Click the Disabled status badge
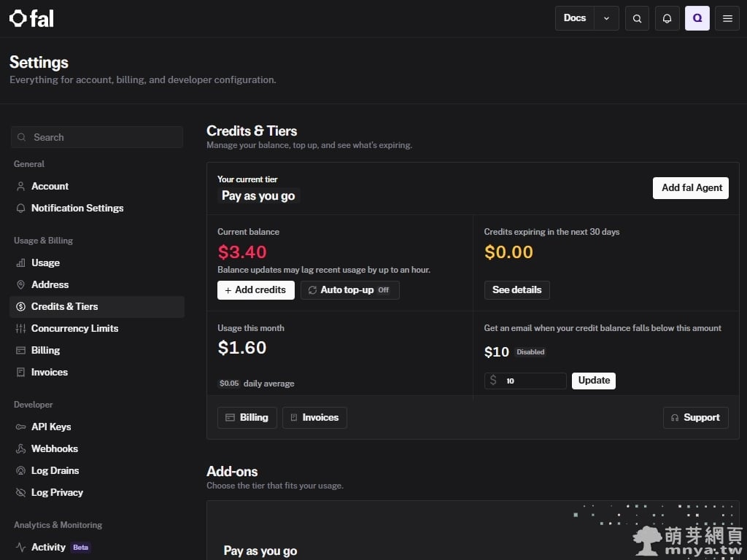 point(530,352)
